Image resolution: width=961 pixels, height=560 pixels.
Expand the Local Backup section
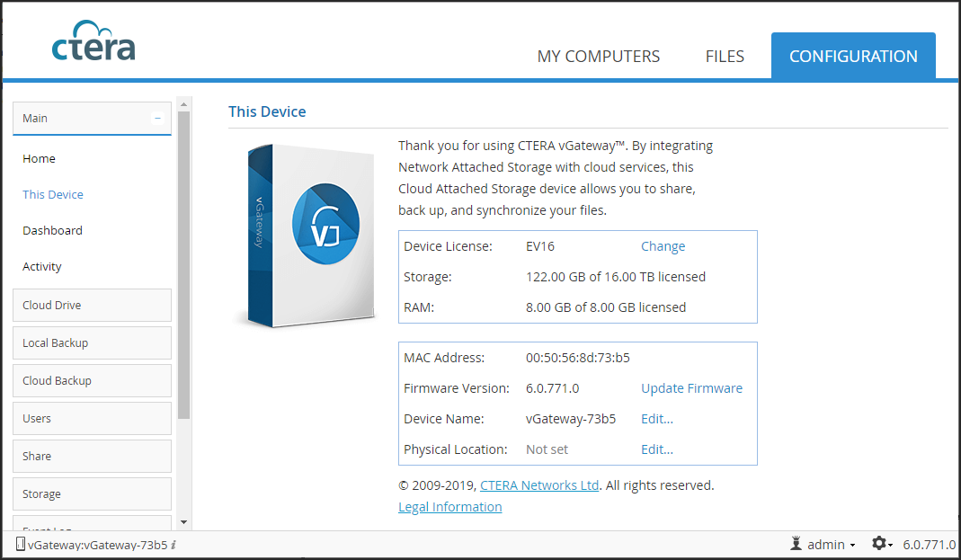[x=92, y=343]
